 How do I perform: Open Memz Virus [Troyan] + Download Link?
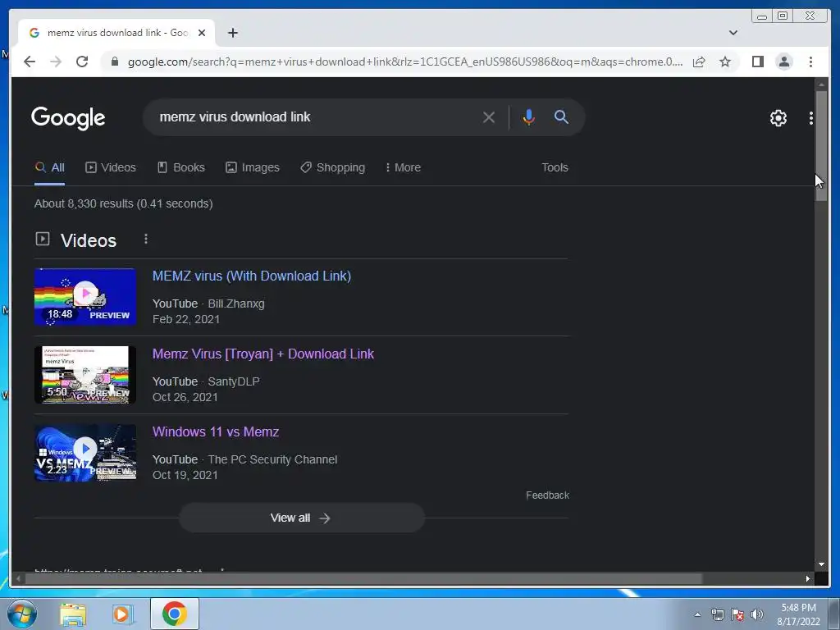tap(263, 354)
